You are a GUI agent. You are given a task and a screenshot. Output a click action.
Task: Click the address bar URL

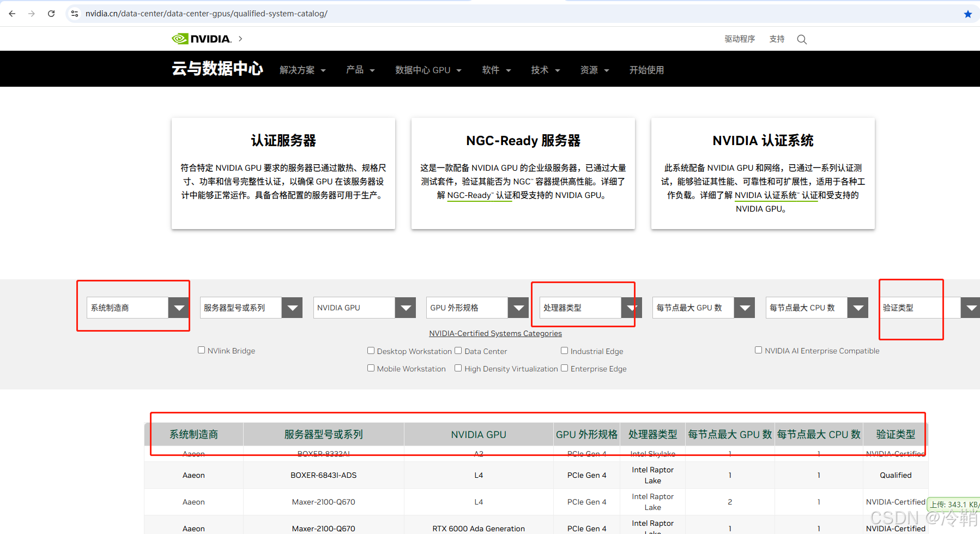point(207,14)
